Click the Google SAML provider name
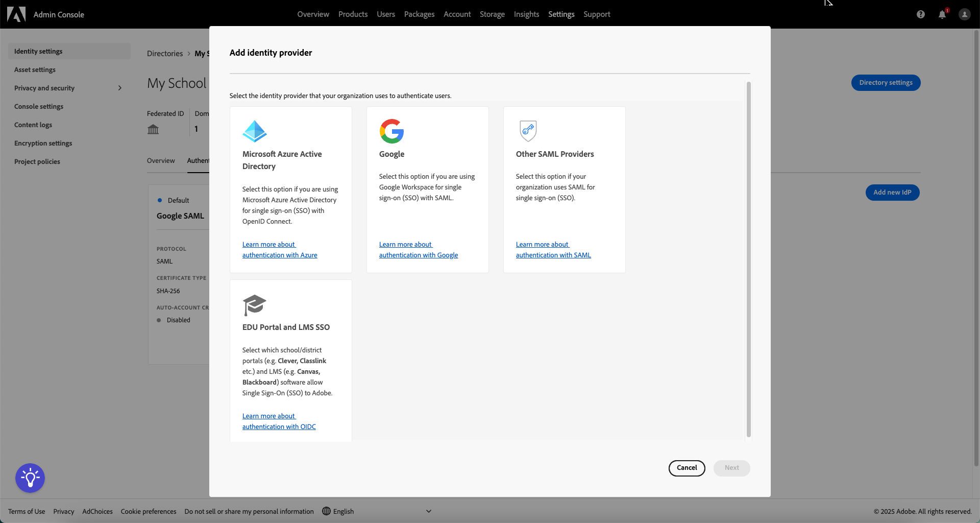980x523 pixels. point(180,216)
